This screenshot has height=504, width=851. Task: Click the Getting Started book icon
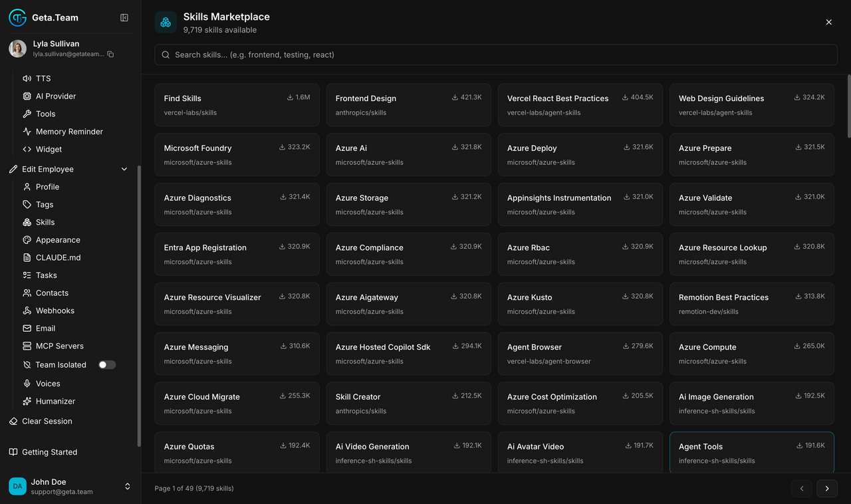[13, 452]
